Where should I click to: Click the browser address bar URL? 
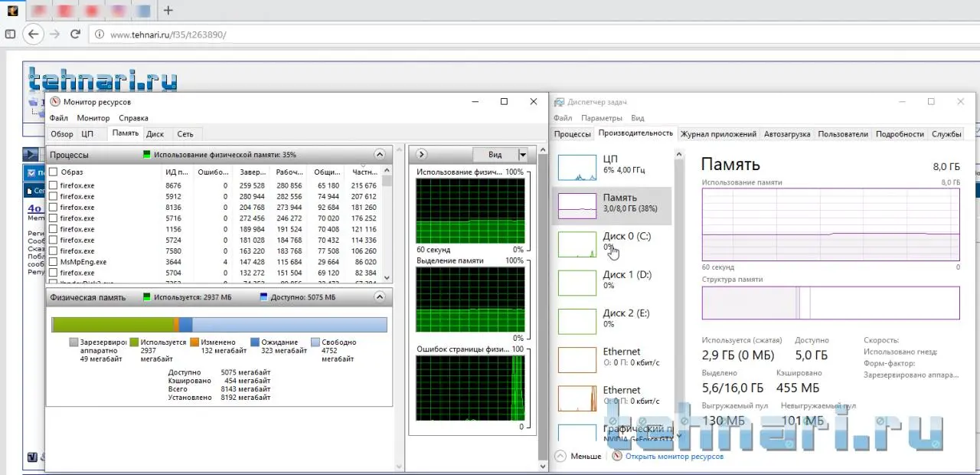point(168,34)
